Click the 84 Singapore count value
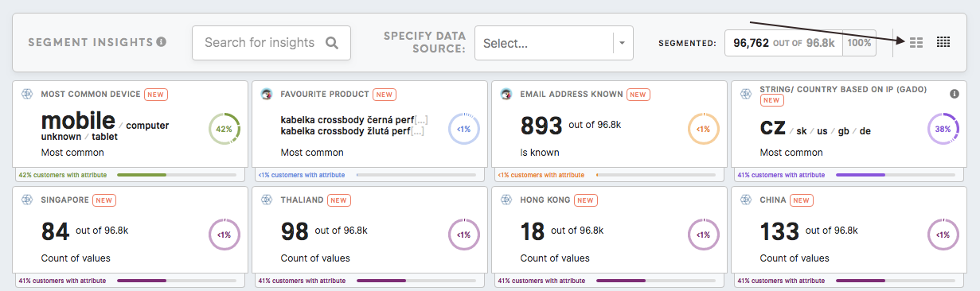 55,232
